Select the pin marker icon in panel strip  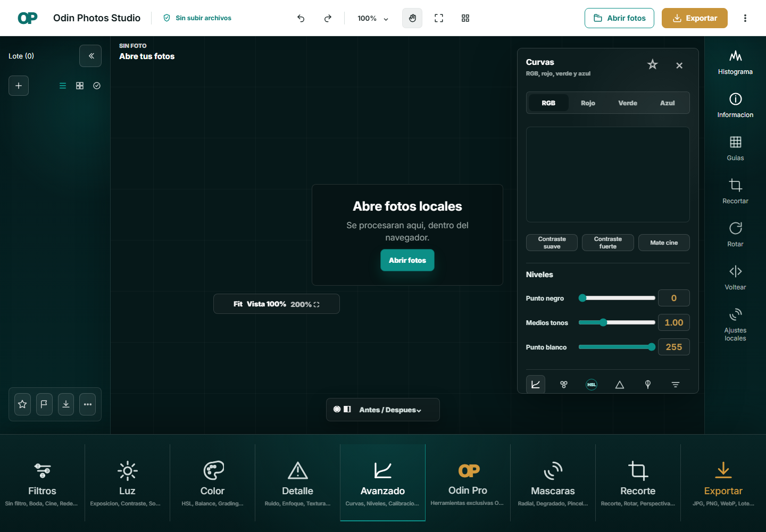[648, 385]
